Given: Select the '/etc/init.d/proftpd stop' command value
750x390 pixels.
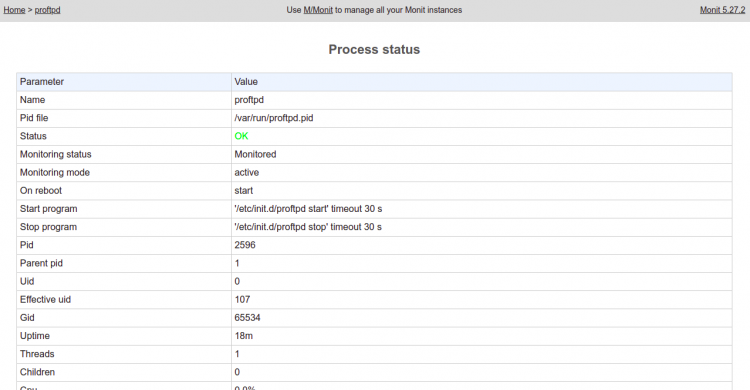Looking at the screenshot, I should pos(308,227).
